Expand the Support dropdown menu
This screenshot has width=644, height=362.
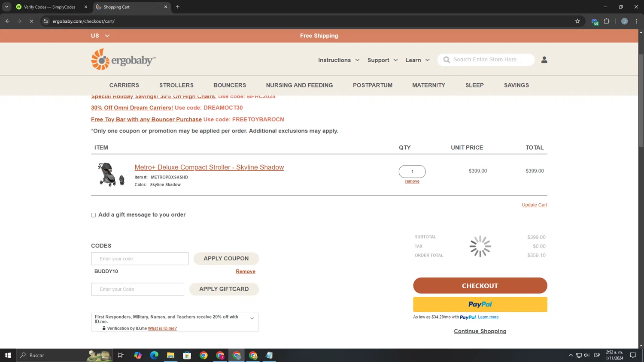tap(383, 60)
